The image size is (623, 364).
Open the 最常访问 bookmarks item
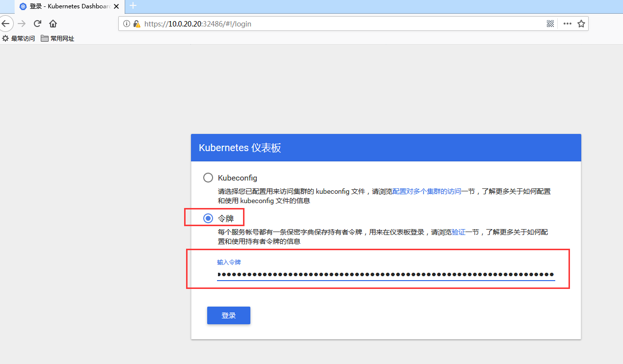point(19,38)
